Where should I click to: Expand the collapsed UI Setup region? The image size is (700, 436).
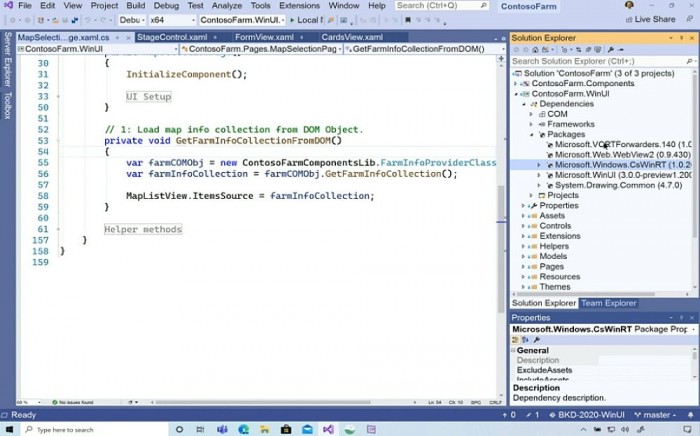(x=60, y=97)
